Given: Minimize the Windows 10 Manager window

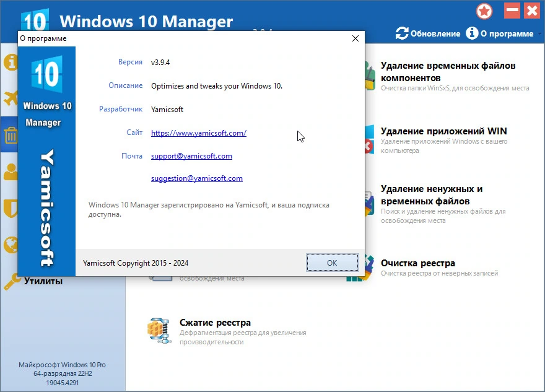Looking at the screenshot, I should [x=512, y=11].
